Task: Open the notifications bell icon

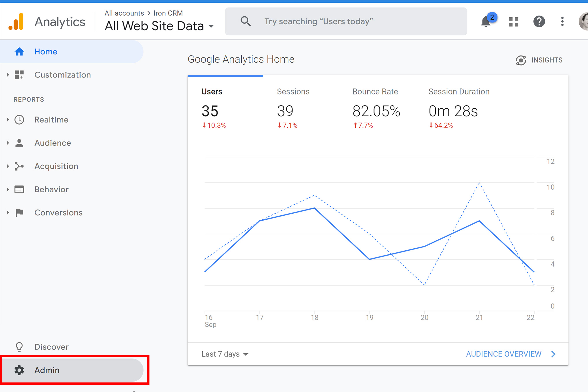Action: [486, 22]
